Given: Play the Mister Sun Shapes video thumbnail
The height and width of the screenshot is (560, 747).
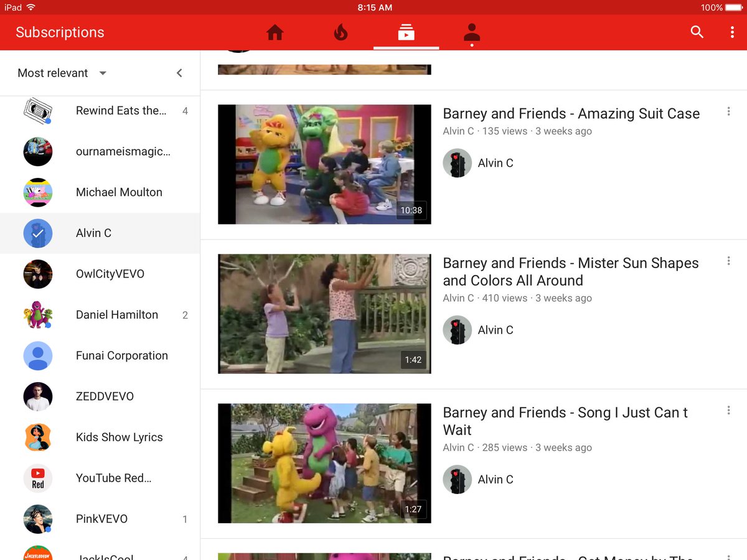Looking at the screenshot, I should pos(324,314).
